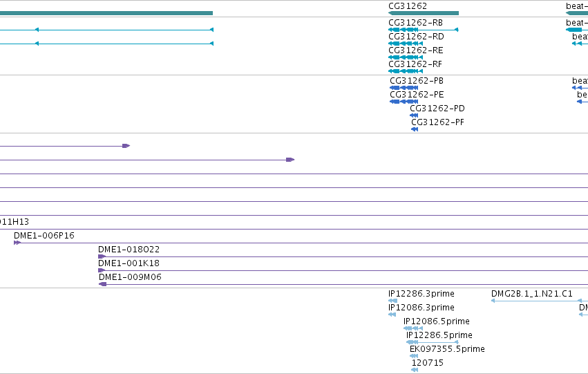Click the CG31262-RE transcript label
588x374 pixels.
pos(416,50)
